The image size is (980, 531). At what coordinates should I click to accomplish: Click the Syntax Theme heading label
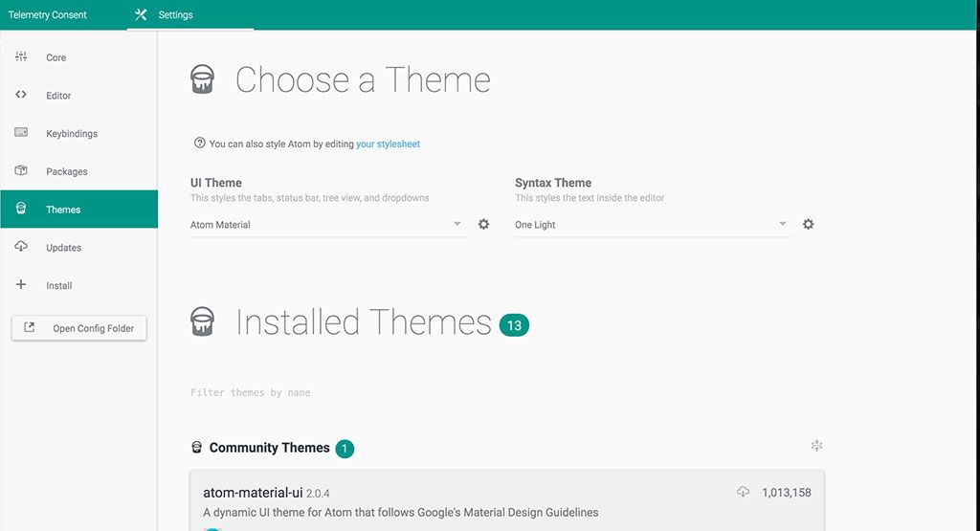tap(553, 183)
